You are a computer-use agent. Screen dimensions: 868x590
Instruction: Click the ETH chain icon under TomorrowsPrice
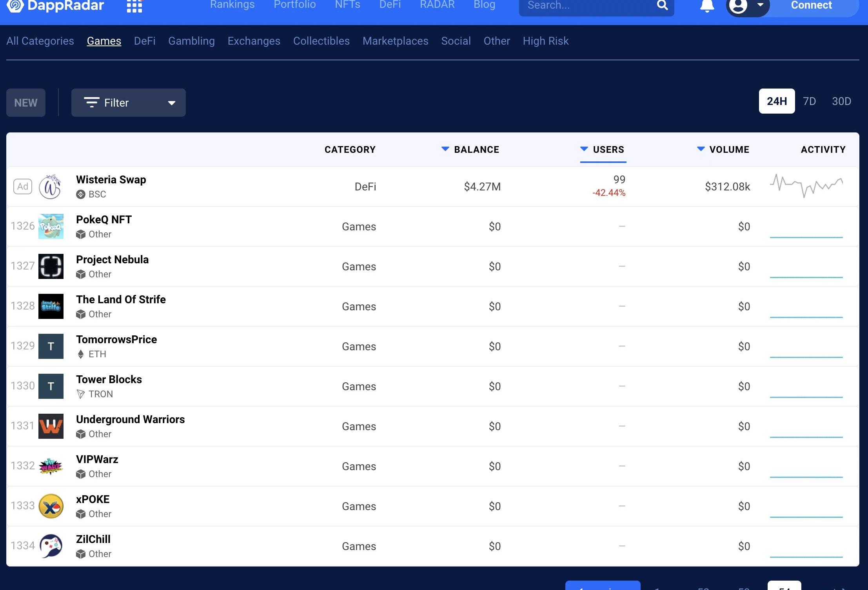81,354
